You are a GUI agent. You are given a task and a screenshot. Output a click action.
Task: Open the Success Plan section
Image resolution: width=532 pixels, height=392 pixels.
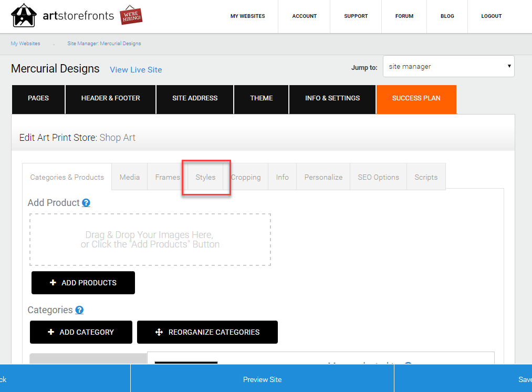tap(416, 98)
